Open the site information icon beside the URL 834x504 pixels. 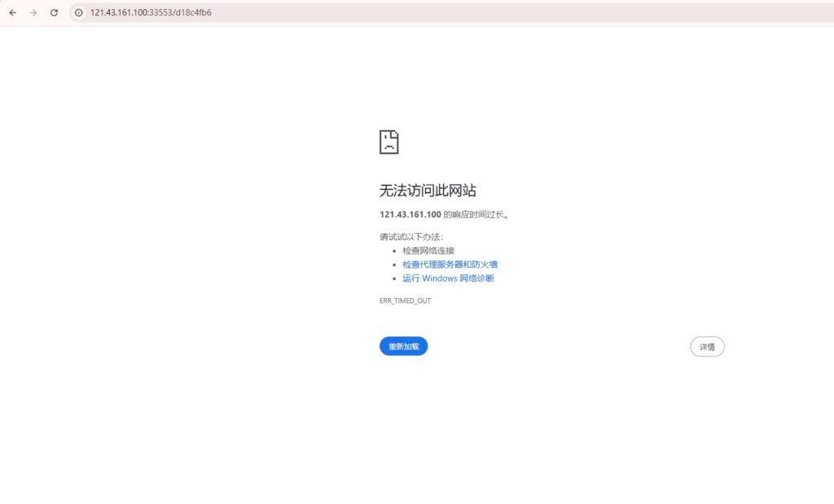tap(79, 12)
